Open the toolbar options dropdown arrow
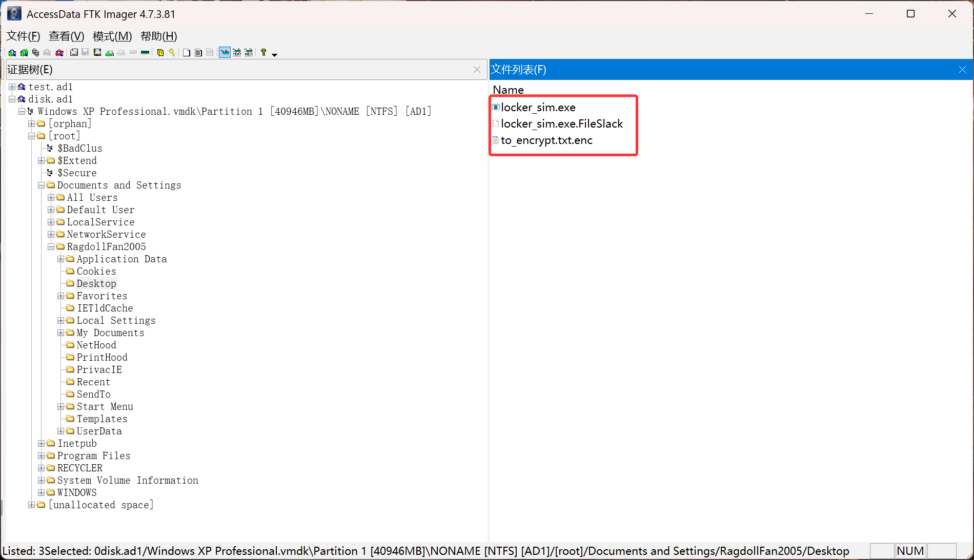Image resolution: width=974 pixels, height=560 pixels. (x=275, y=54)
